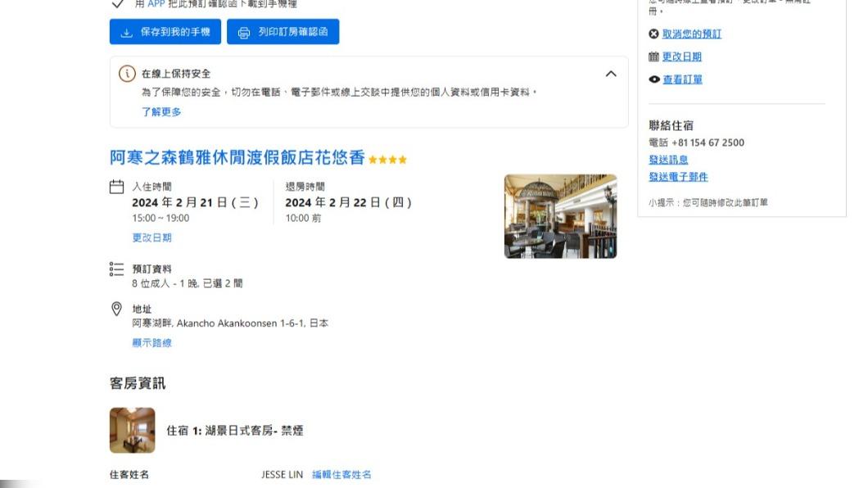
Task: Click the cancel X icon in sidebar
Action: pos(653,34)
